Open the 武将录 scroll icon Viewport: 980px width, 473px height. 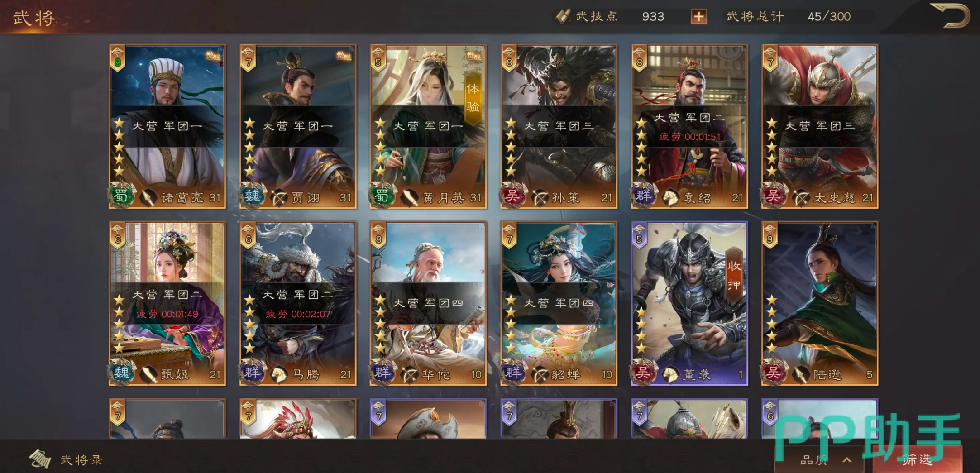(x=40, y=459)
